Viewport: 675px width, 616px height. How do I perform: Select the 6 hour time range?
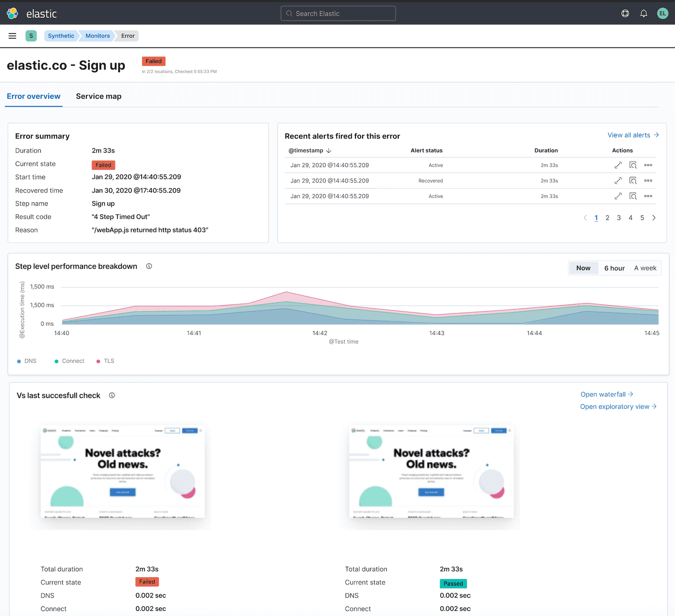[615, 268]
